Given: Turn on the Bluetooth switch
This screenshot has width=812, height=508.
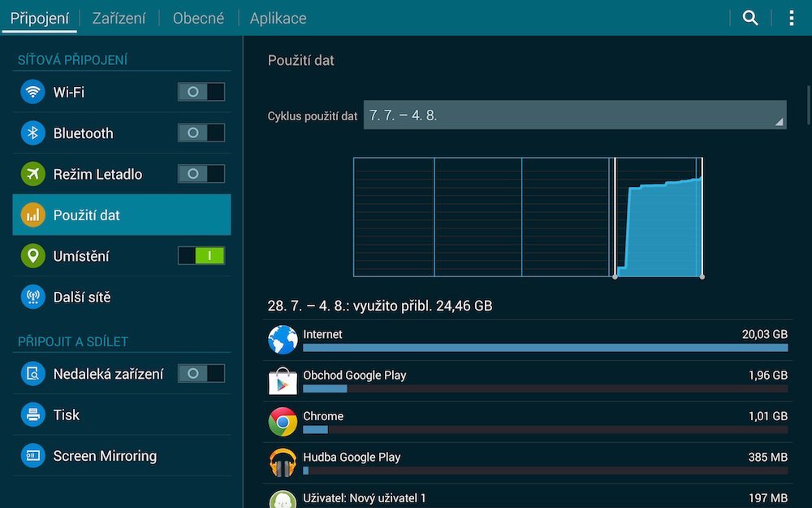Looking at the screenshot, I should click(201, 132).
